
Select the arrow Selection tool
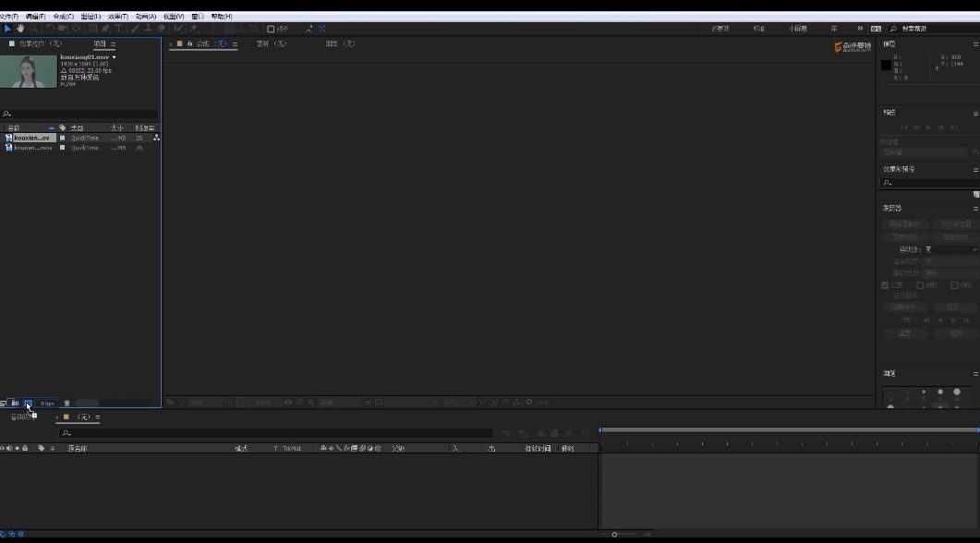pos(7,29)
